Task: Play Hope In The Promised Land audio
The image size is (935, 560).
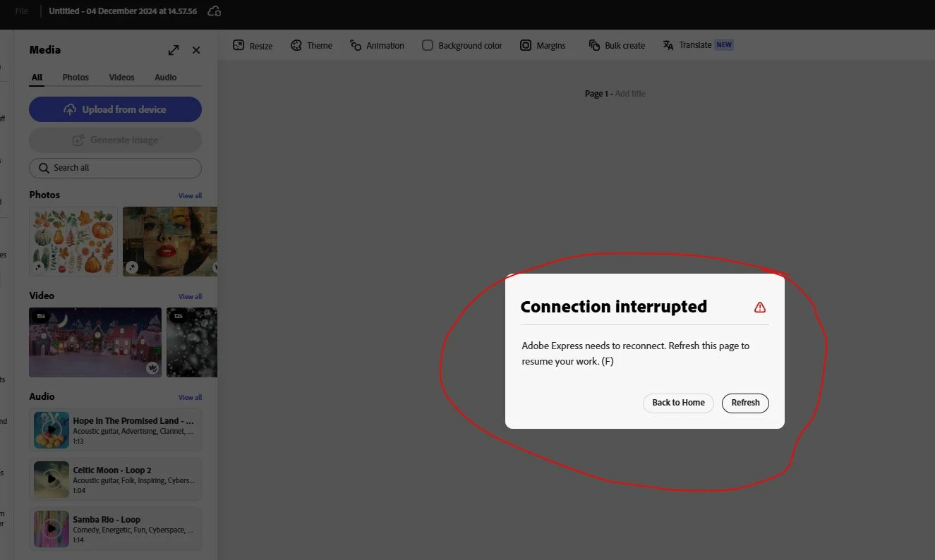Action: click(x=52, y=430)
